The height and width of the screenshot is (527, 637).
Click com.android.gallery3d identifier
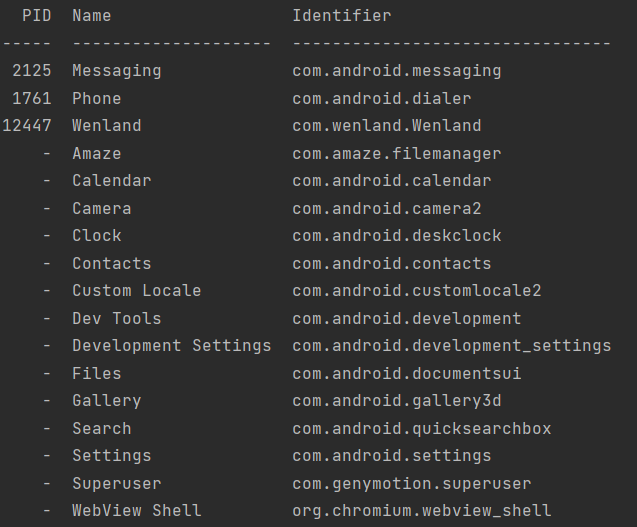(396, 401)
